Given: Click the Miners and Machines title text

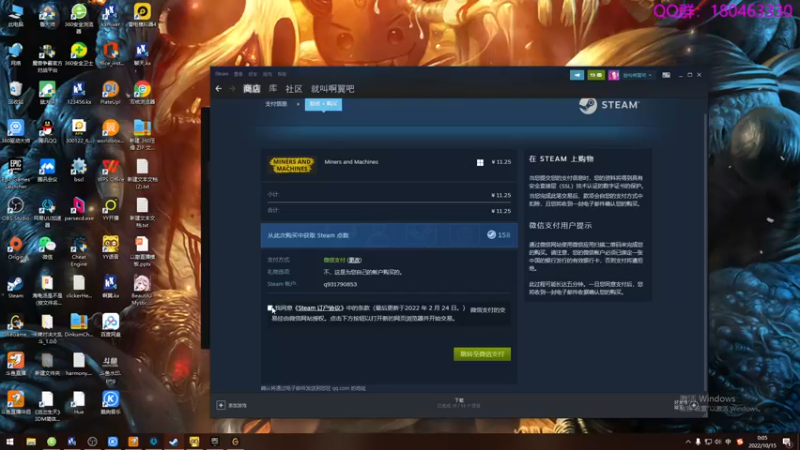Looking at the screenshot, I should pyautogui.click(x=351, y=162).
